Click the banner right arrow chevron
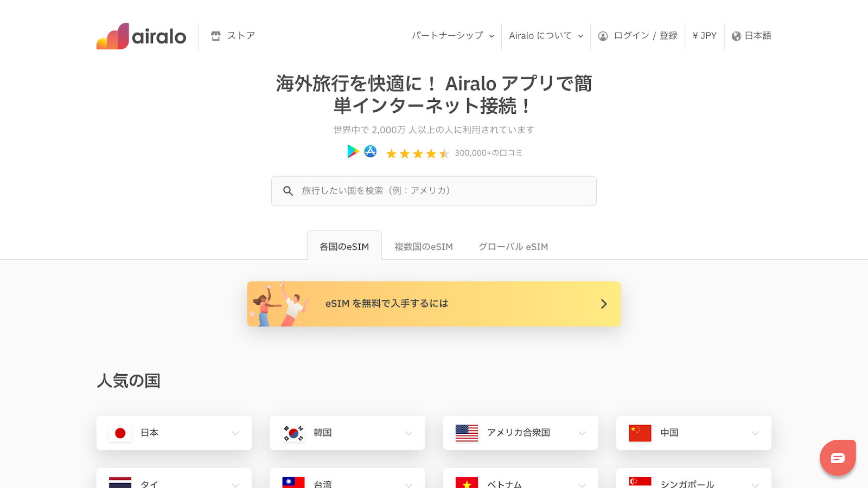Screen dimensions: 868x488 point(604,304)
